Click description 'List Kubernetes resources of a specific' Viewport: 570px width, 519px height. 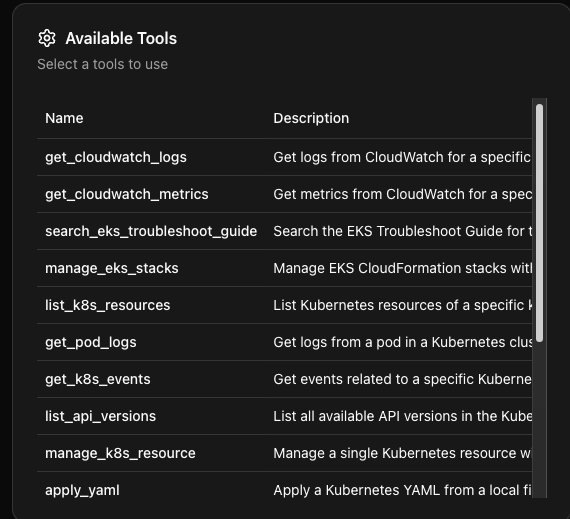coord(399,305)
